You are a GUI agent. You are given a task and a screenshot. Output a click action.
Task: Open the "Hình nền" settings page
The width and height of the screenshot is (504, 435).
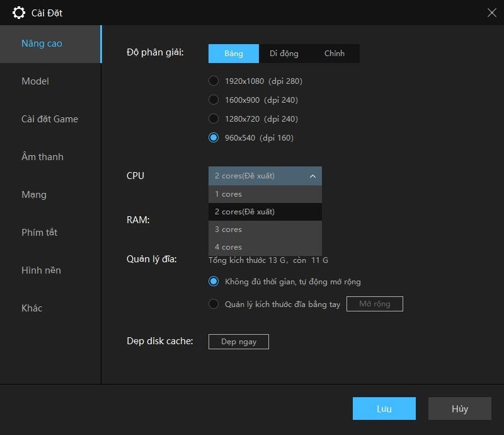pos(42,270)
